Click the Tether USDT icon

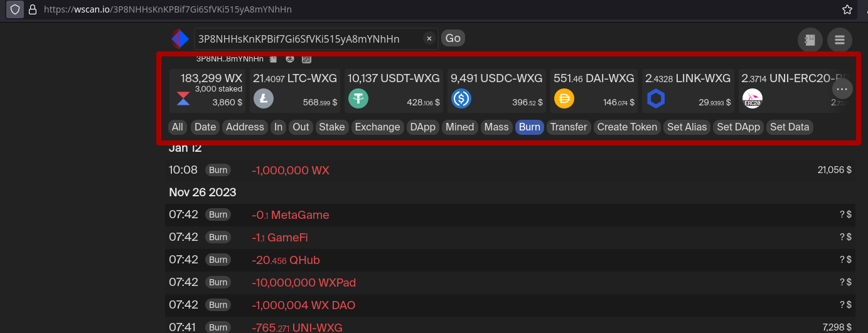tap(358, 98)
